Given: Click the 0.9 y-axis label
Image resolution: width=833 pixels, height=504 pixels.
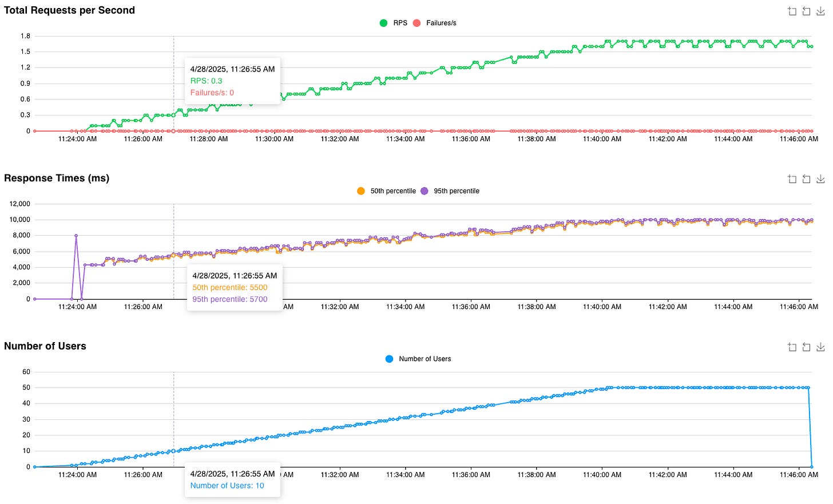Looking at the screenshot, I should (25, 84).
